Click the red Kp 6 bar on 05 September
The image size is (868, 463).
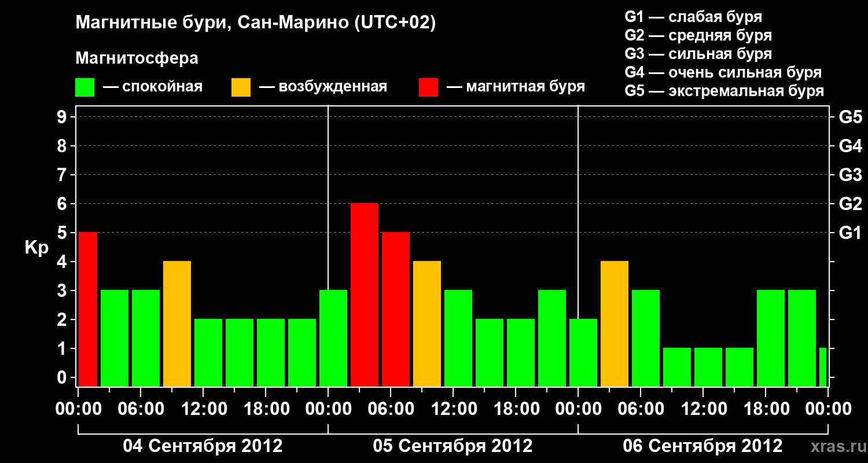[x=365, y=295]
